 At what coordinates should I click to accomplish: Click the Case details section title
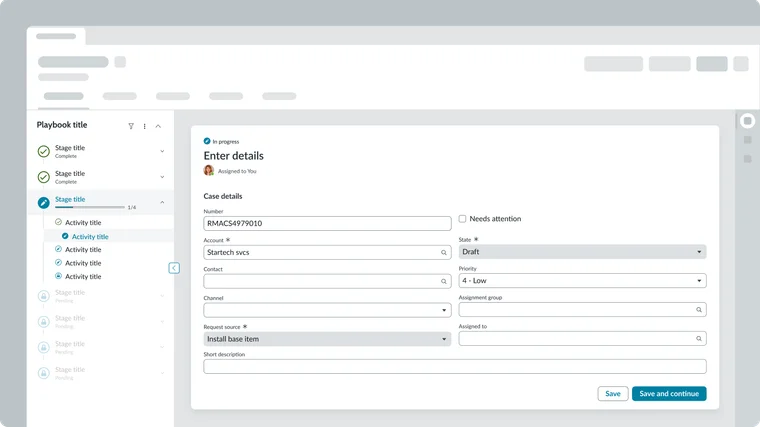pyautogui.click(x=223, y=196)
